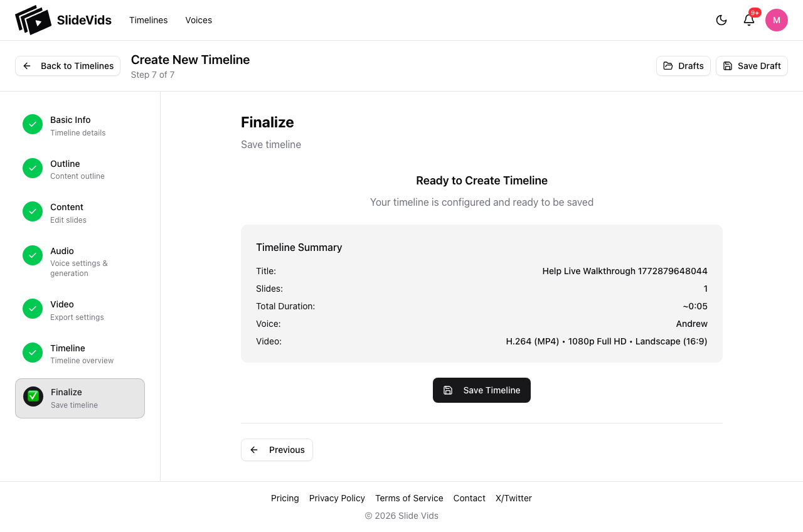Open the Privacy Policy link
Screen dimensions: 803x532
[337, 498]
